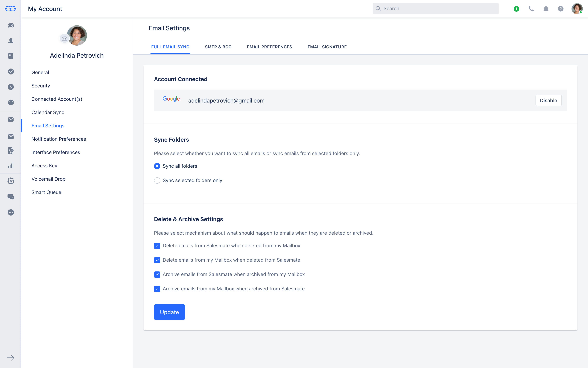Toggle Delete emails from Salesmate when deleted from Mailbox
Screen dimensions: 588x368
pos(157,246)
